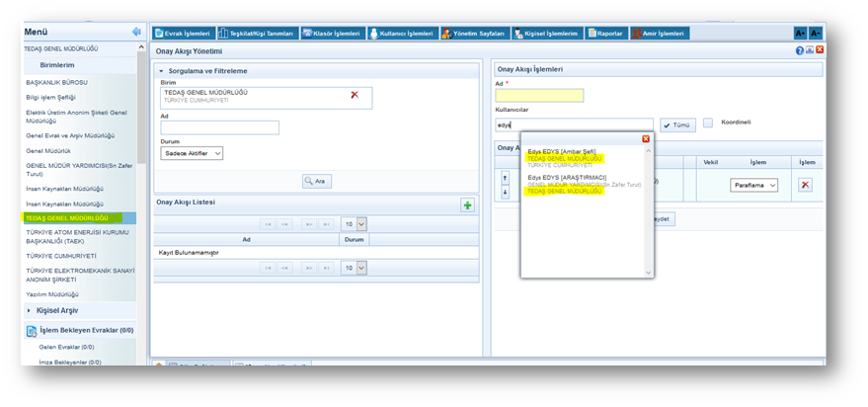Viewport: 868px width, 407px height.
Task: Collapse the Menü sidebar with arrow icon
Action: tap(136, 32)
